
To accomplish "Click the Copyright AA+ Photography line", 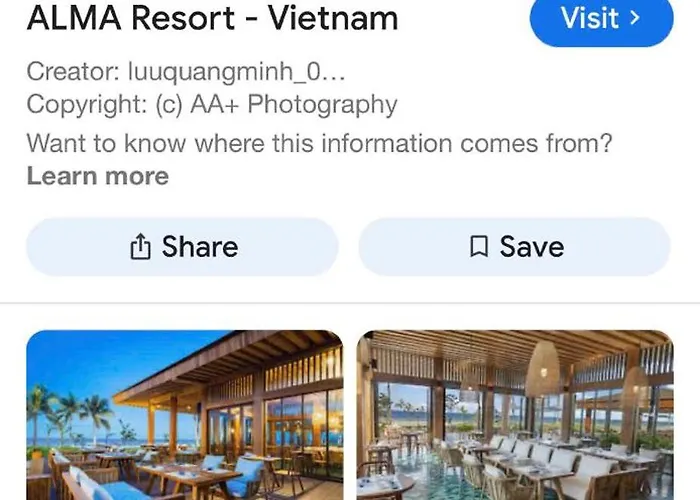I will 212,104.
